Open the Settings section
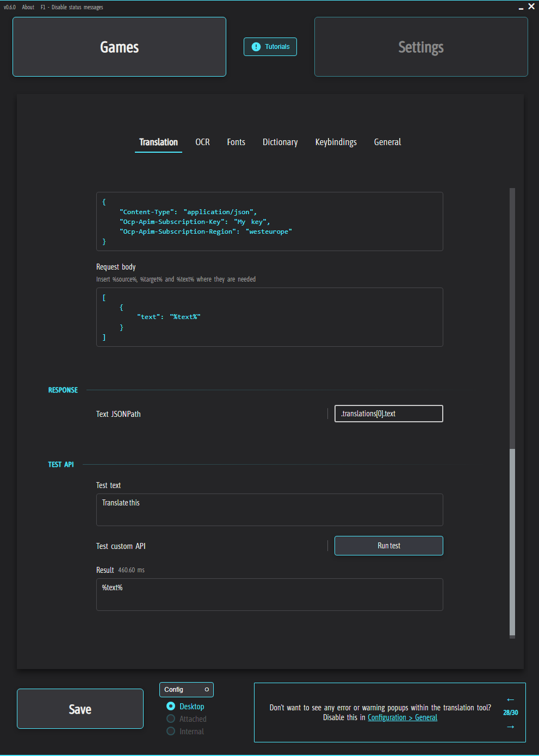This screenshot has height=756, width=539. tap(421, 47)
